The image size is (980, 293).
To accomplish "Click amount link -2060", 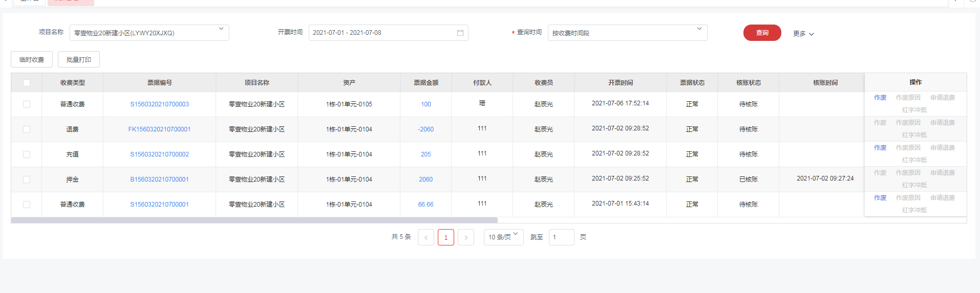I will click(x=426, y=129).
